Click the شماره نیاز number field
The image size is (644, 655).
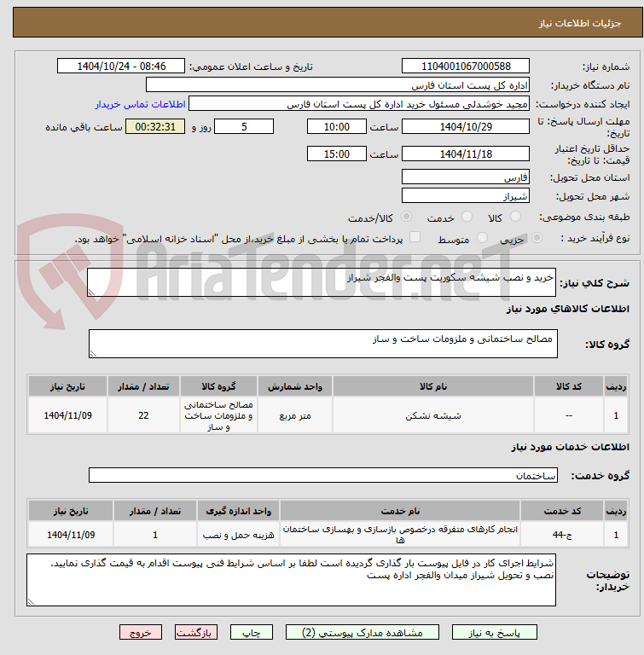466,67
